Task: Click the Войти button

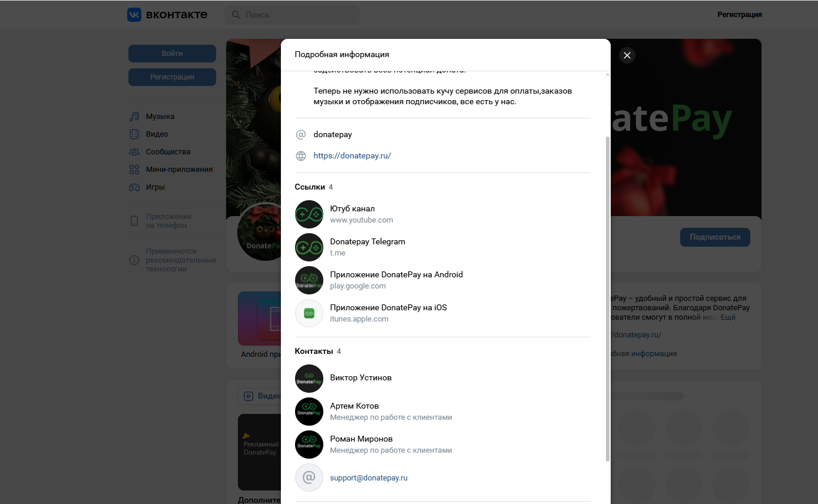Action: pos(172,54)
